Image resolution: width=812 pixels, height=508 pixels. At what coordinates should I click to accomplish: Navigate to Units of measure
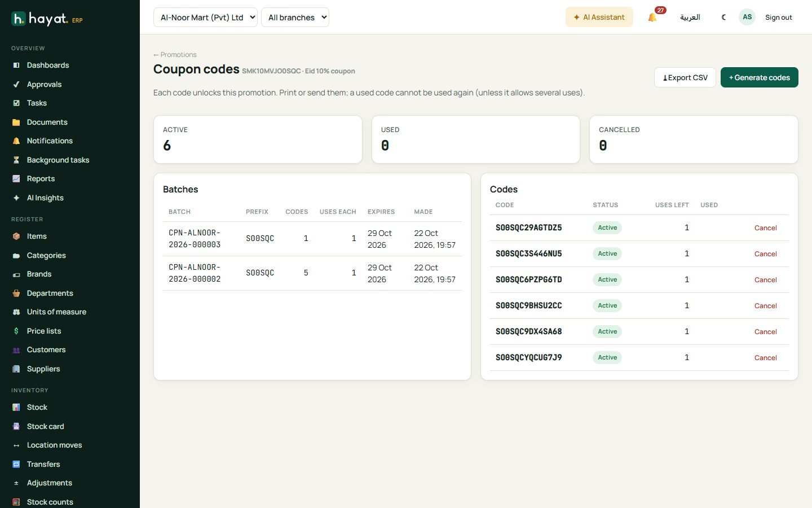56,312
